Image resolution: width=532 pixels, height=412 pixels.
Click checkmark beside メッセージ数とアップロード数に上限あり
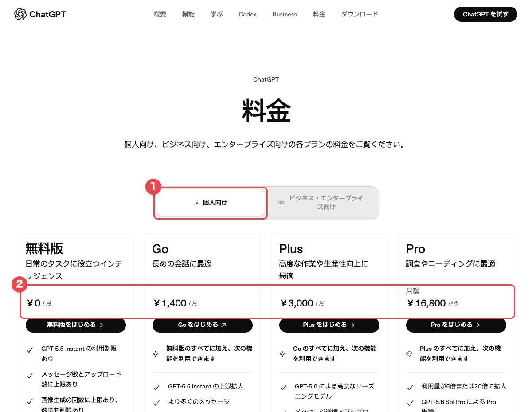click(x=30, y=376)
